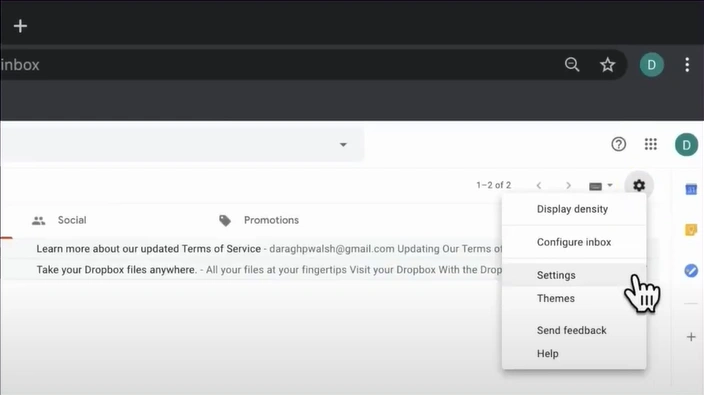Open the Chrome profile avatar D

(x=651, y=65)
